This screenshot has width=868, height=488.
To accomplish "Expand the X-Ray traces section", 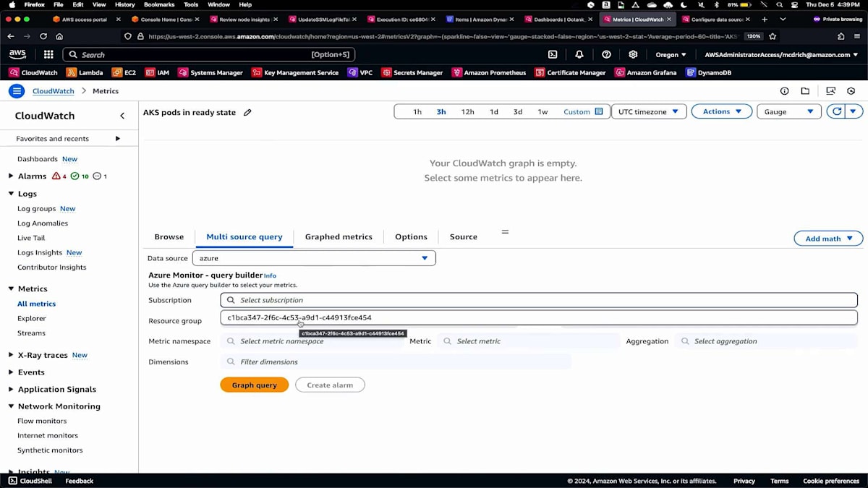I will click(x=11, y=355).
